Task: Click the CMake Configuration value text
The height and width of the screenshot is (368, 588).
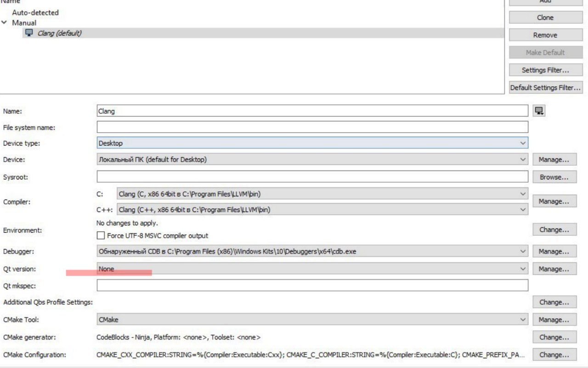Action: click(311, 355)
